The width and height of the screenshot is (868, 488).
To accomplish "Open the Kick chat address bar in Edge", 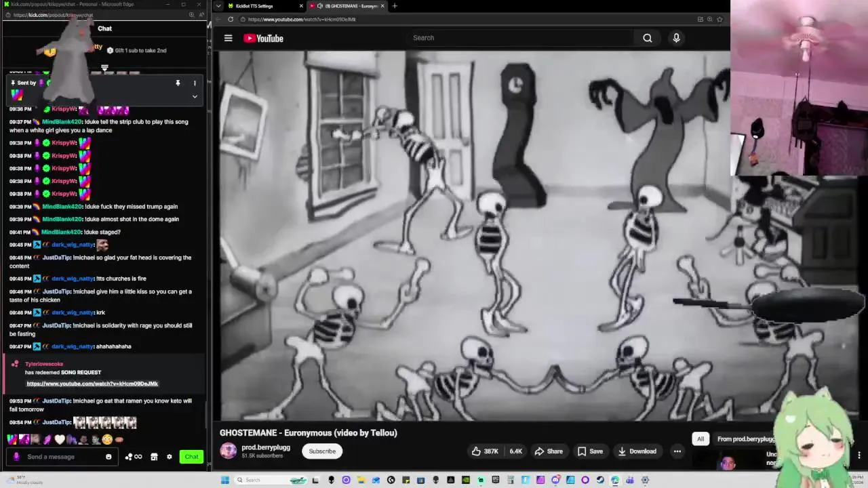I will point(95,15).
